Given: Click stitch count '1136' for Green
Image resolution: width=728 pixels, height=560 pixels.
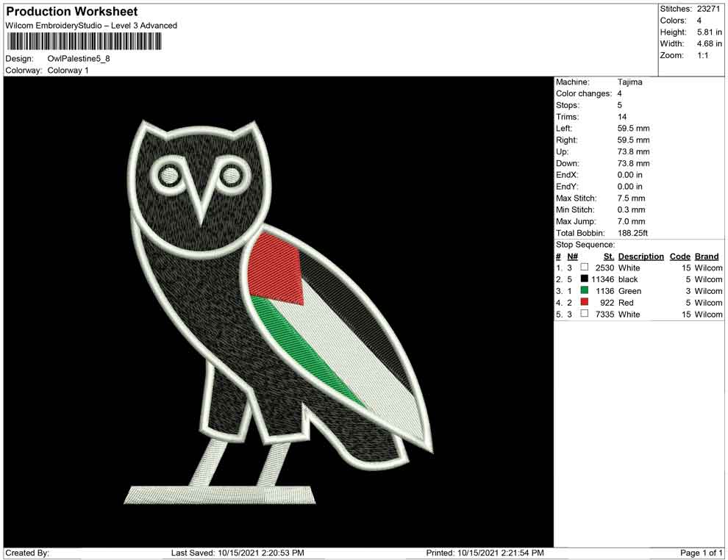Looking at the screenshot, I should click(604, 291).
